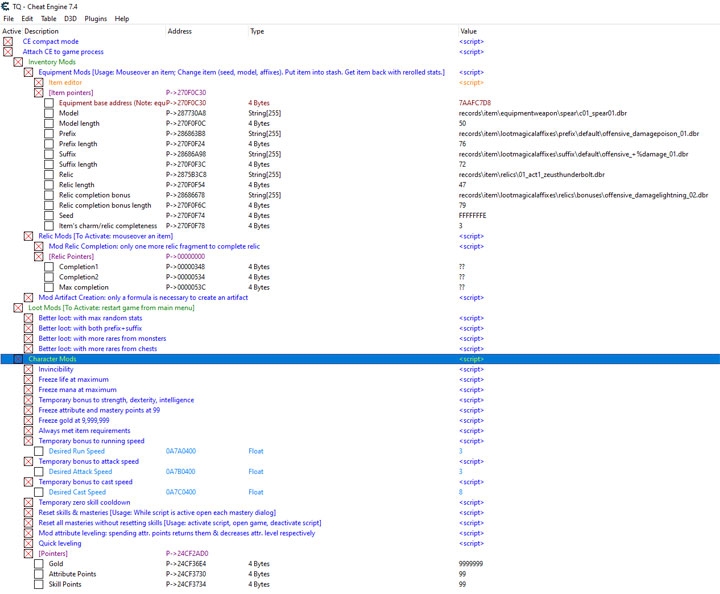Open the Table menu

pyautogui.click(x=48, y=18)
